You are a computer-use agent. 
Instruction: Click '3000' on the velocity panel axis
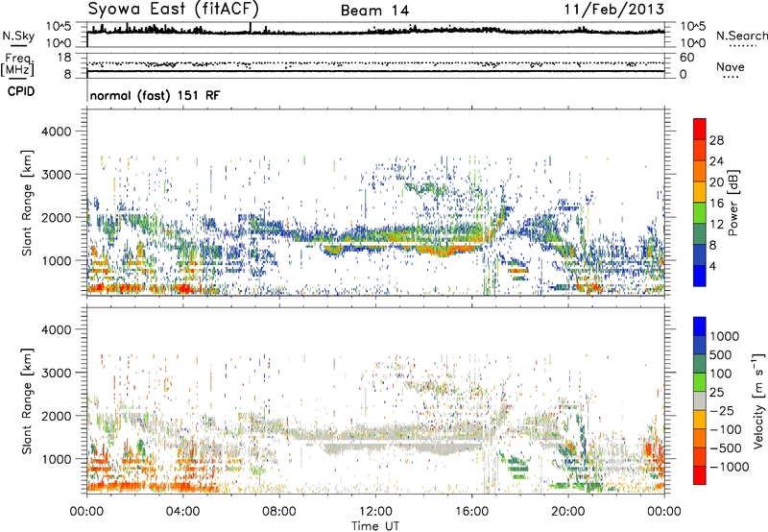point(57,373)
